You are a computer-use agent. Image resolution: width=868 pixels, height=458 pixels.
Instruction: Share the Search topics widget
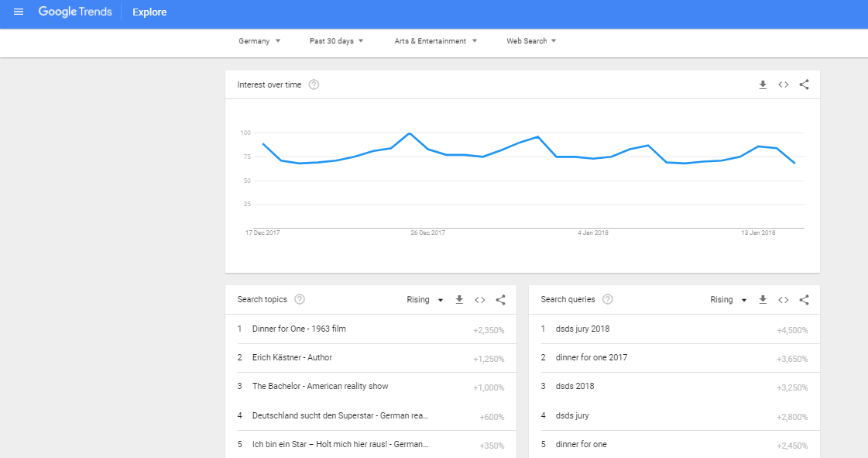click(x=500, y=300)
